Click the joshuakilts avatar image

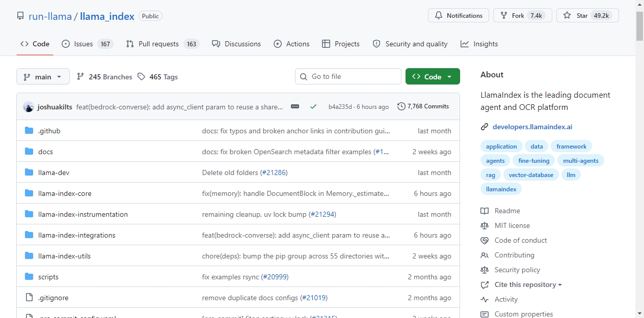click(29, 107)
